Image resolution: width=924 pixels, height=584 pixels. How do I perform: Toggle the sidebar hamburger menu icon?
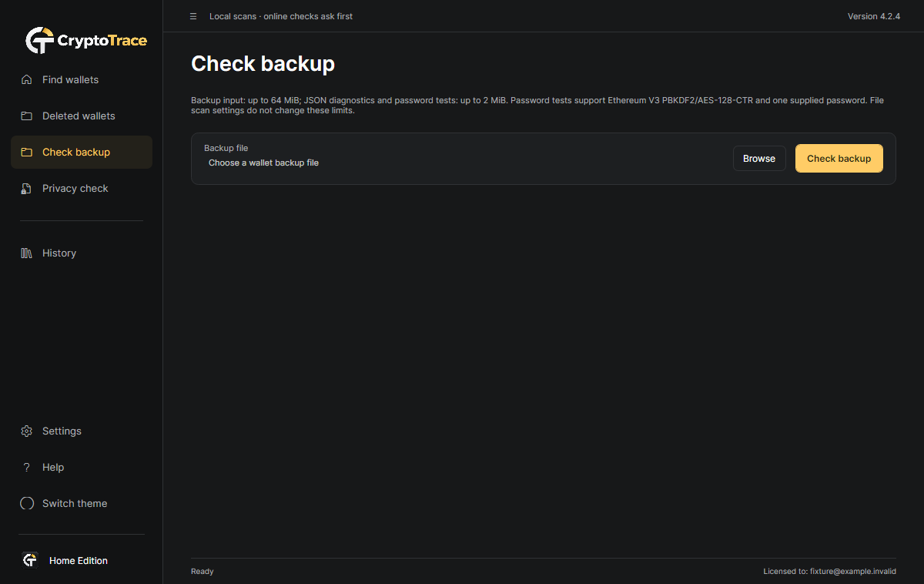pyautogui.click(x=193, y=16)
